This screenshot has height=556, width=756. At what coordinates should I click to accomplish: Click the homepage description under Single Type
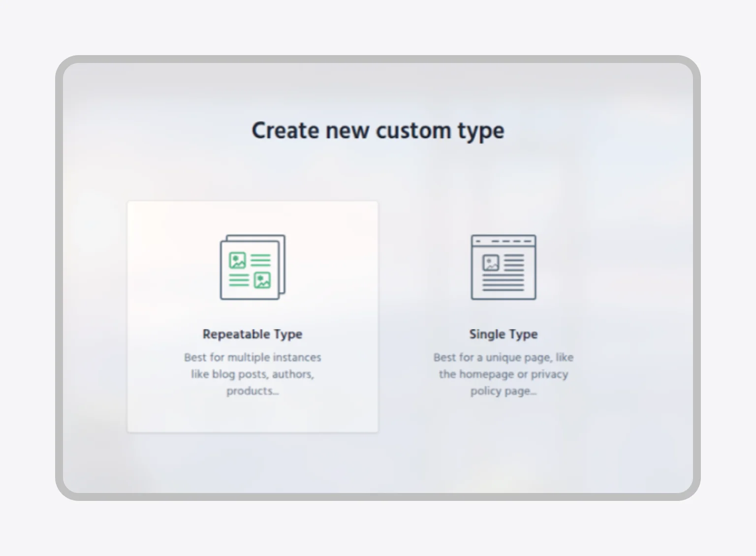pos(503,374)
